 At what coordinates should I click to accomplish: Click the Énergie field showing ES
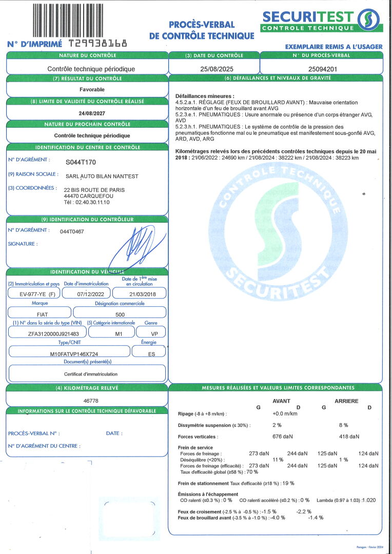pyautogui.click(x=149, y=351)
